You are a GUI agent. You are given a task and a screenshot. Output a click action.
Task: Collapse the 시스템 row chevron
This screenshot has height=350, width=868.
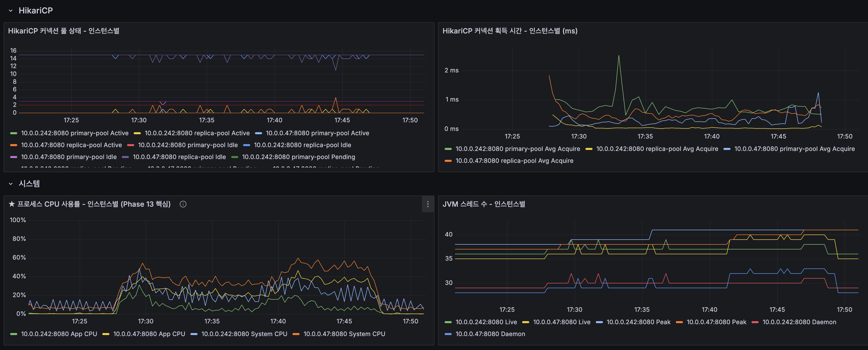click(10, 184)
